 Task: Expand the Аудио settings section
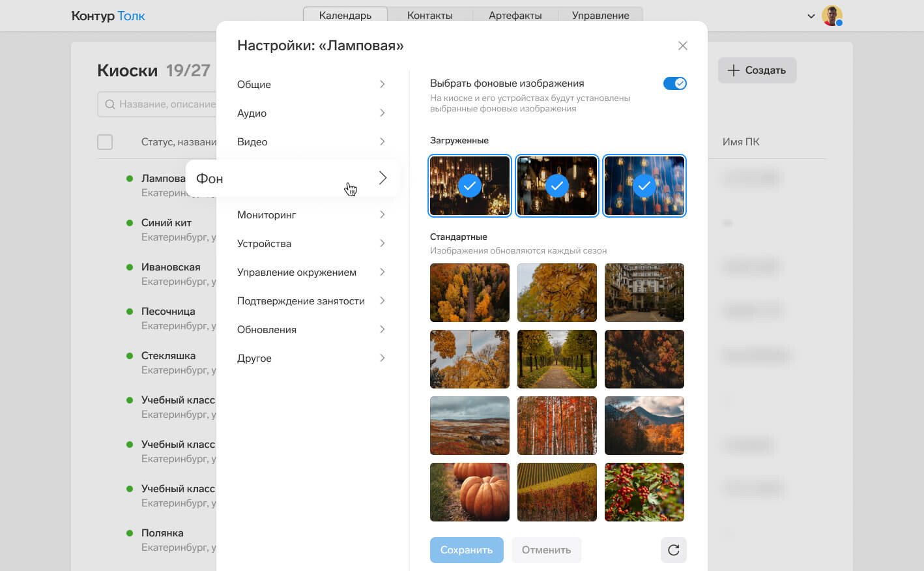point(311,113)
